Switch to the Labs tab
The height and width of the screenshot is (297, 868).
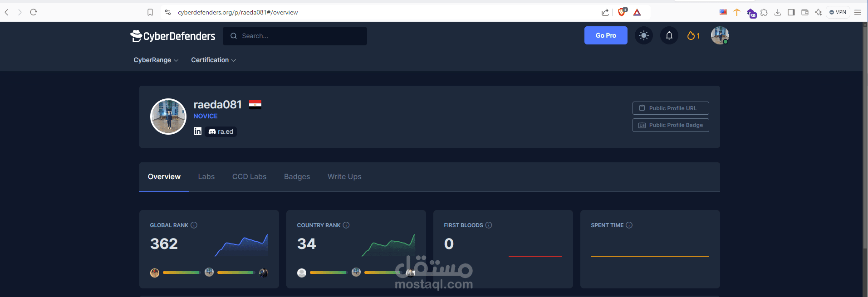click(x=206, y=177)
